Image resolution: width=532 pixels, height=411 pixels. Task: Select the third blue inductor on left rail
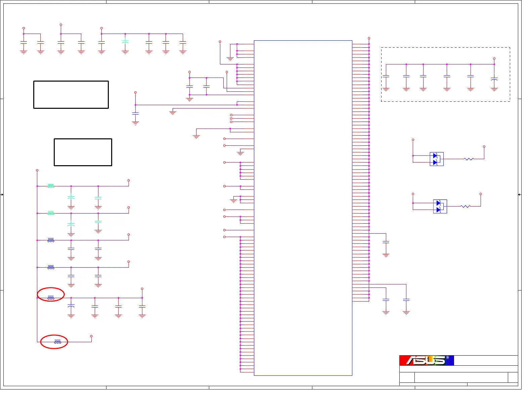coord(51,240)
